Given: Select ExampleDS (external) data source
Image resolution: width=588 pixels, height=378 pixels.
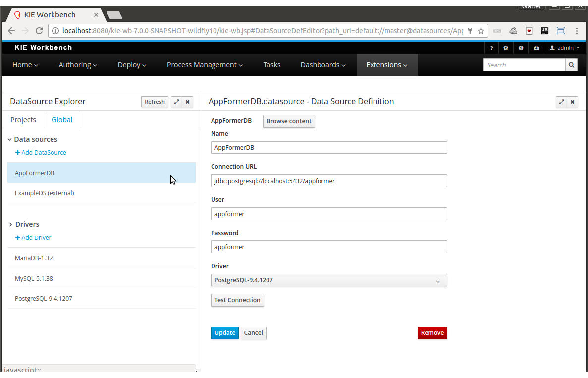Looking at the screenshot, I should coord(45,193).
